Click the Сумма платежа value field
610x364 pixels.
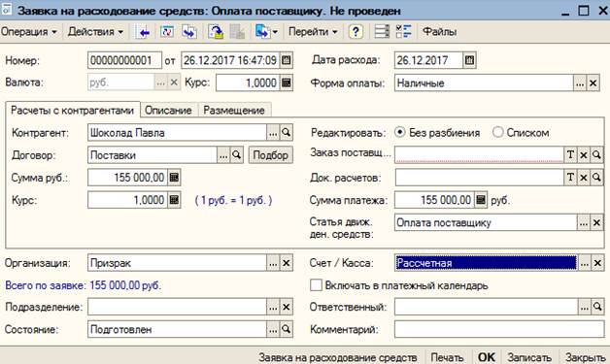click(x=434, y=200)
